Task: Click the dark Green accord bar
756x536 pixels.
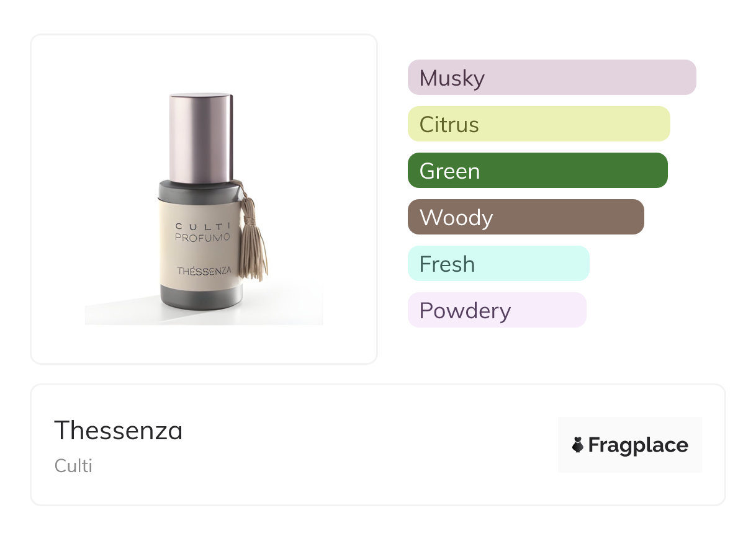Action: point(537,171)
